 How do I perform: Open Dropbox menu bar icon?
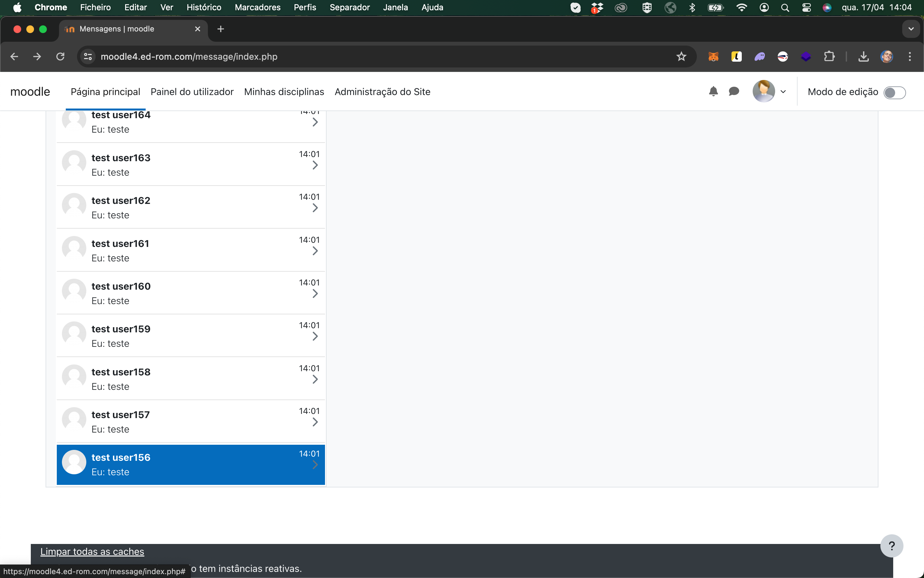[597, 7]
